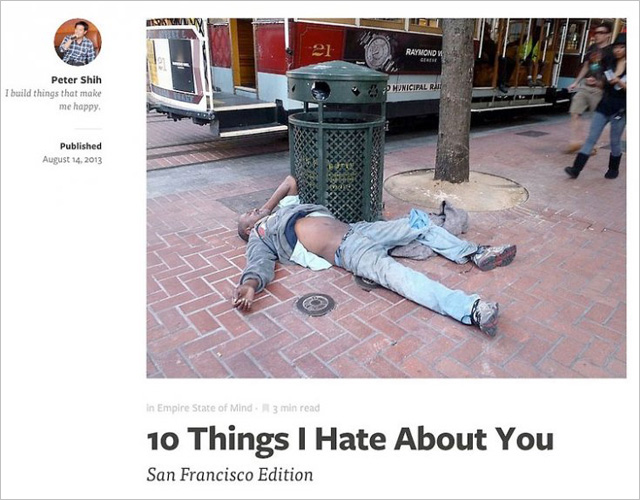This screenshot has width=640, height=500.
Task: Click the round utility cover on the bricks
Action: click(316, 304)
